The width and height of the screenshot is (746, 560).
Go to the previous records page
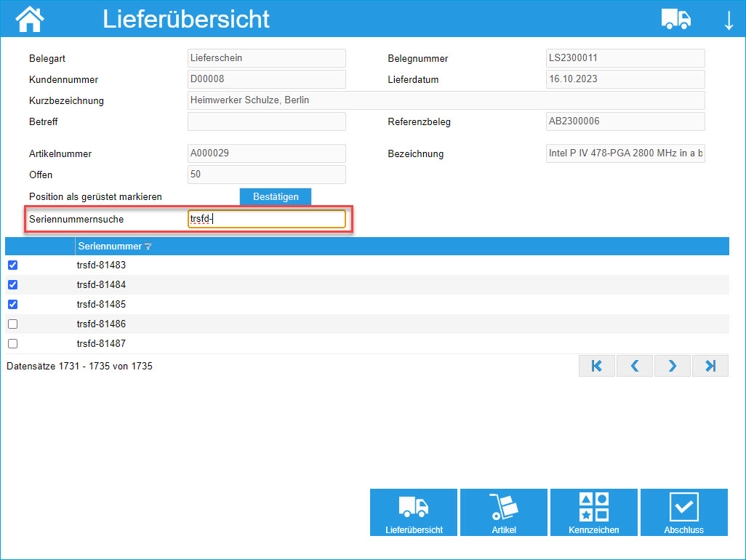pyautogui.click(x=634, y=365)
